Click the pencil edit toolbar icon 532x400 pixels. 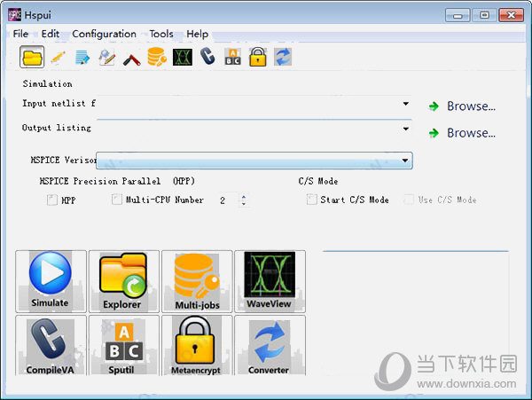click(x=58, y=57)
